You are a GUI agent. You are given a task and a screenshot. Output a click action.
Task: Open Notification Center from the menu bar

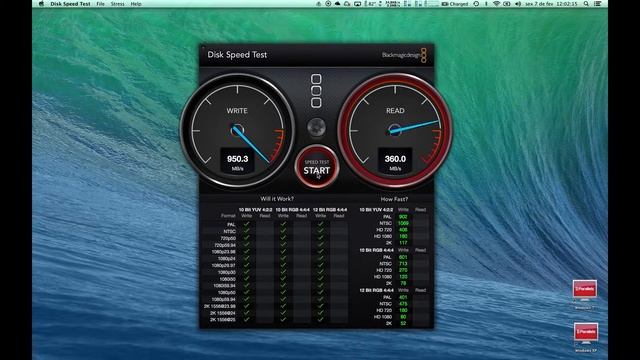598,4
